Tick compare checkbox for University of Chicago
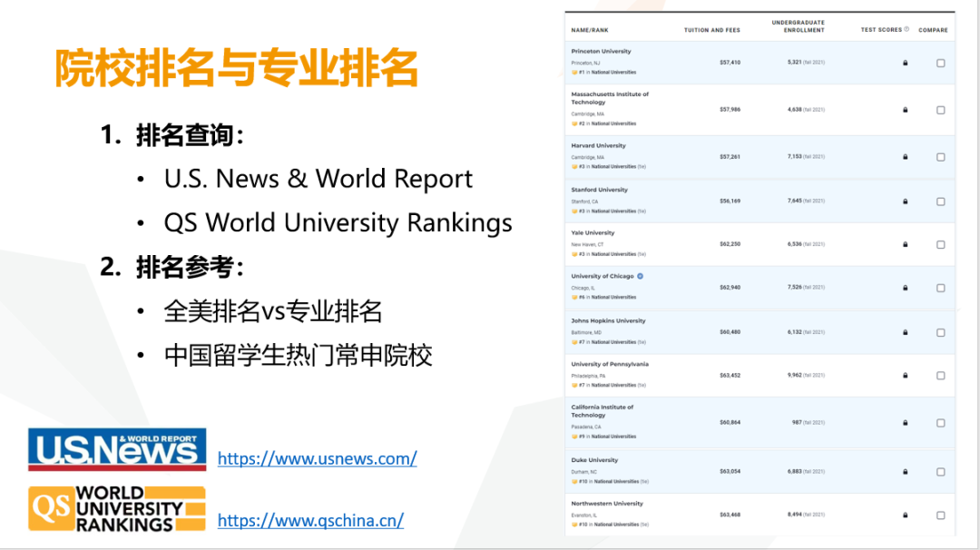This screenshot has width=980, height=550. tap(941, 288)
